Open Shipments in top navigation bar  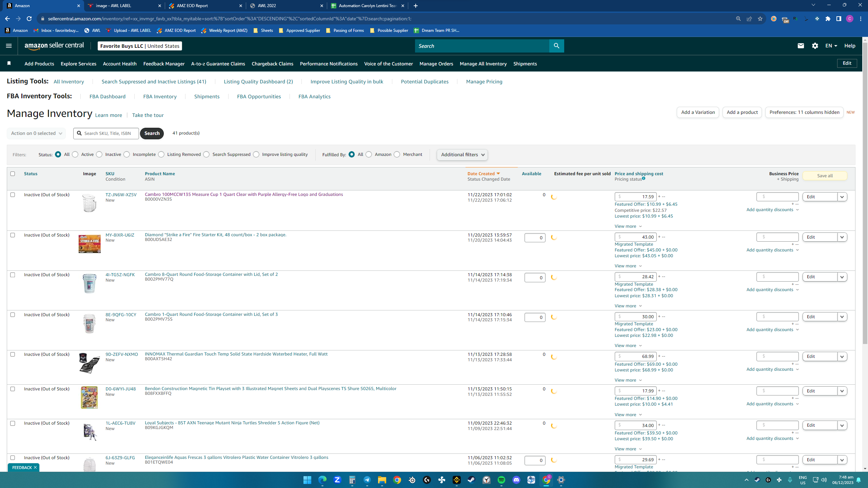pos(525,64)
